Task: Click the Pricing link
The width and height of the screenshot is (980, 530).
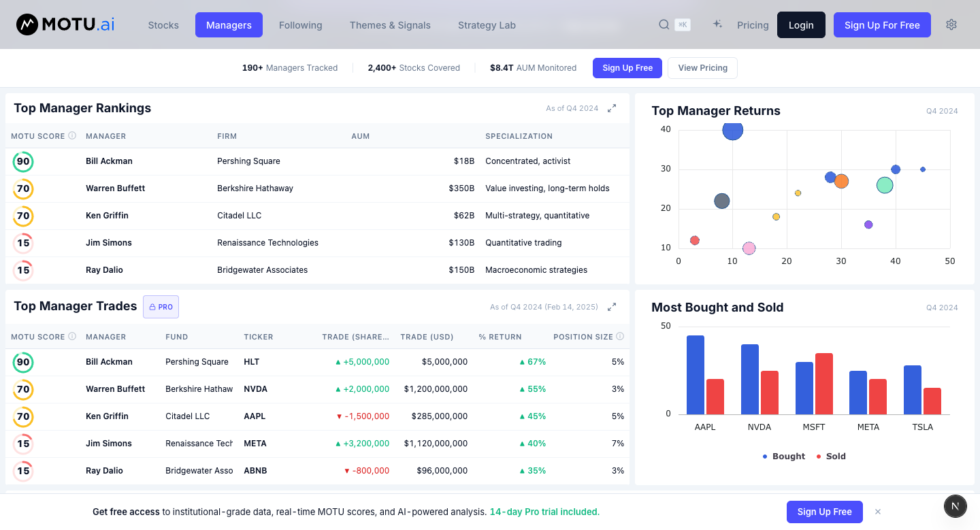Action: pyautogui.click(x=753, y=25)
